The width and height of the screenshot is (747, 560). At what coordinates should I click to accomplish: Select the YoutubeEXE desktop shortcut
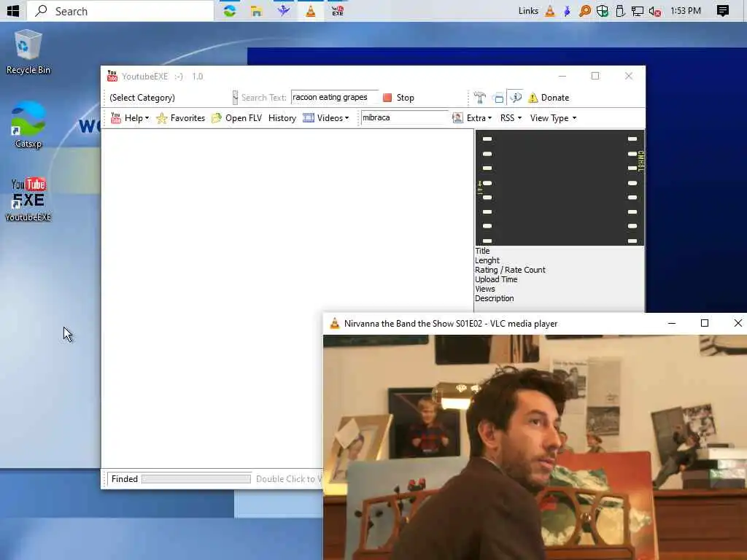[x=28, y=200]
